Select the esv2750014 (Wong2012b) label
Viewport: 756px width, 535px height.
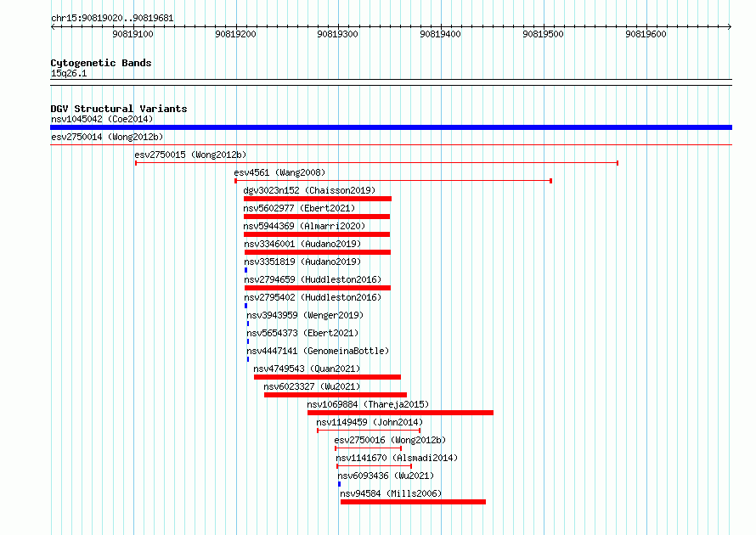[x=107, y=137]
